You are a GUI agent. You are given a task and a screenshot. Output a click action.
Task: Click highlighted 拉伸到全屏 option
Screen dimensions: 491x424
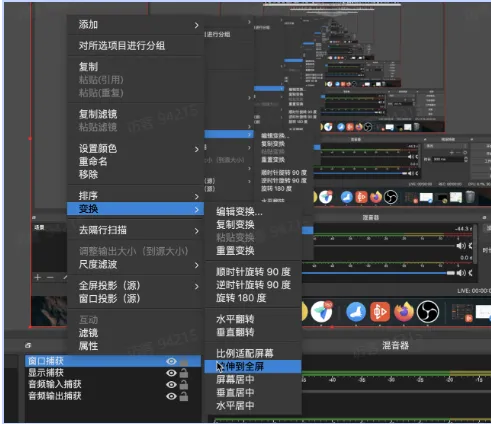pos(253,367)
